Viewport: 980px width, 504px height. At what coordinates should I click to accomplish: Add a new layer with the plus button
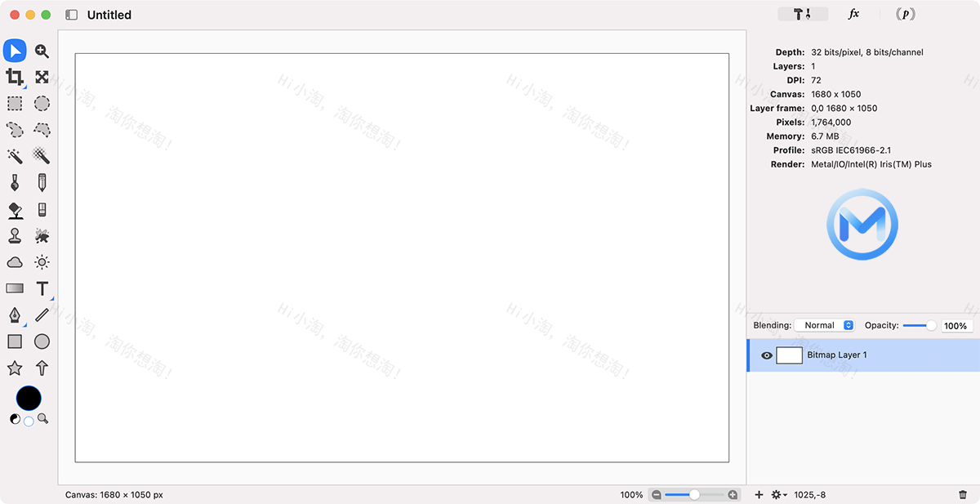coord(758,494)
